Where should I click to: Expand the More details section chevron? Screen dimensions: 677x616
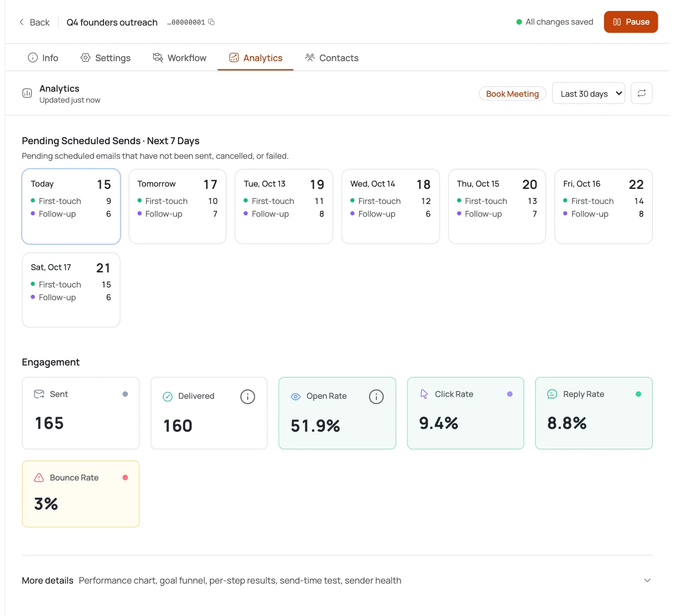coord(647,580)
